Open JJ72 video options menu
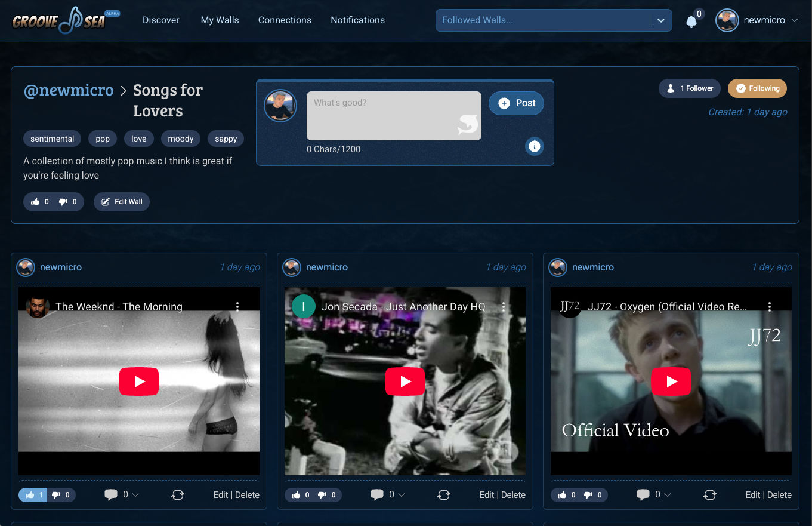The image size is (812, 526). point(770,307)
